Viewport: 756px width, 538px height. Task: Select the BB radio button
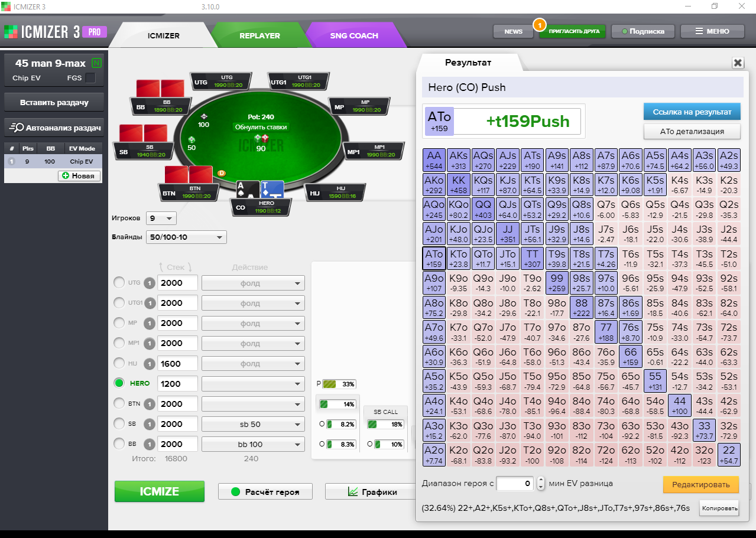(119, 444)
